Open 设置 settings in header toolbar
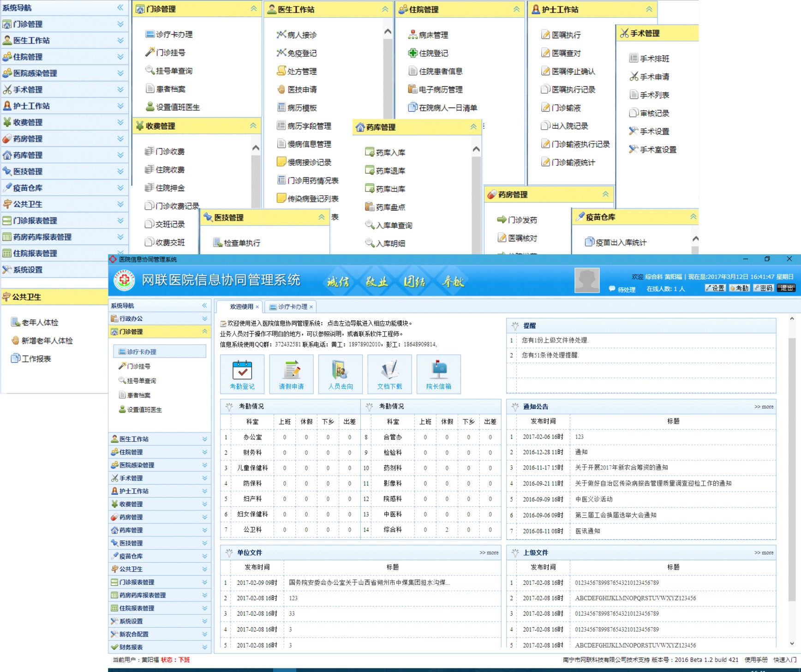Viewport: 801px width, 672px height. point(715,288)
